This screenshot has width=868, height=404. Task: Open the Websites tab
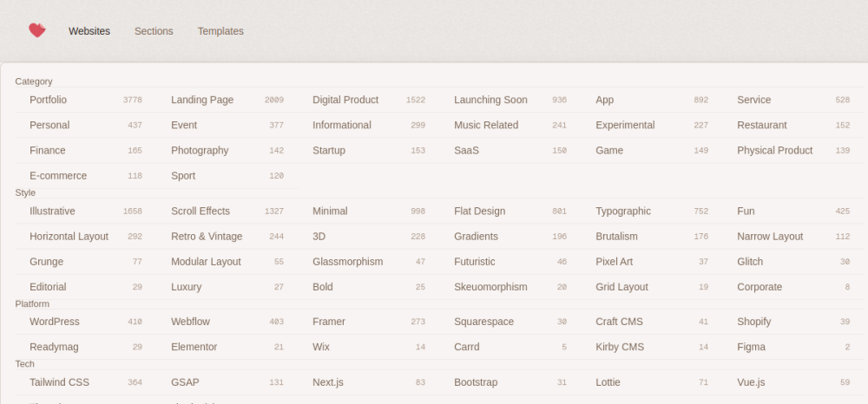coord(89,31)
